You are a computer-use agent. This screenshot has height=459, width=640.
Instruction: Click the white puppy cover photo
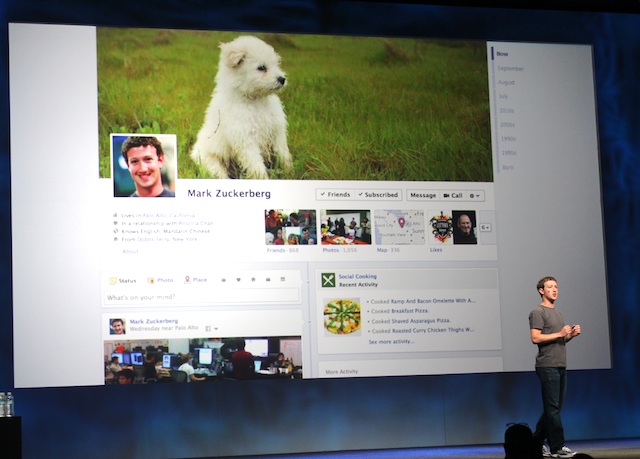(295, 104)
